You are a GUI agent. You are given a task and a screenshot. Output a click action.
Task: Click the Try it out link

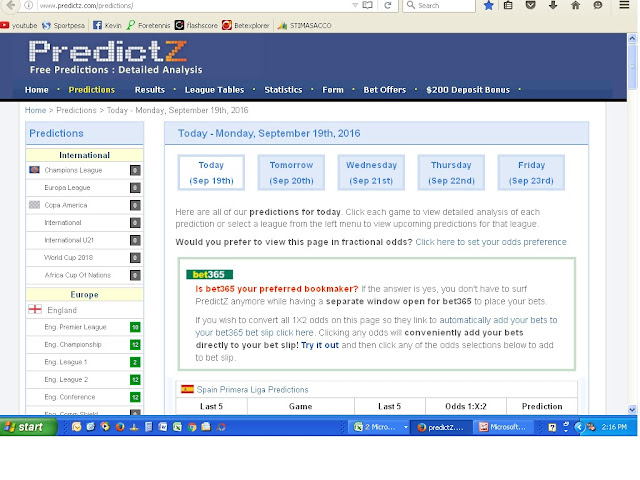[x=320, y=345]
